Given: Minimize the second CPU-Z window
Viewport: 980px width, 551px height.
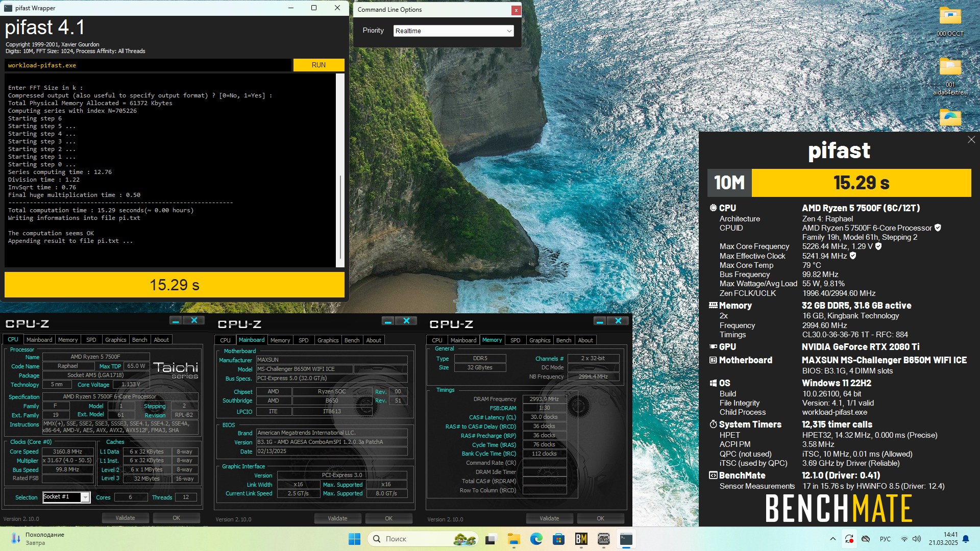Looking at the screenshot, I should click(388, 321).
